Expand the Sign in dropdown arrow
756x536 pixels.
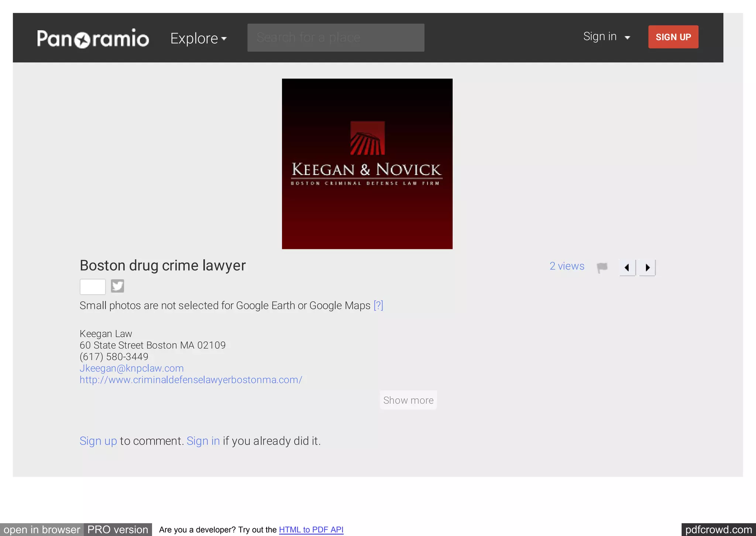627,37
